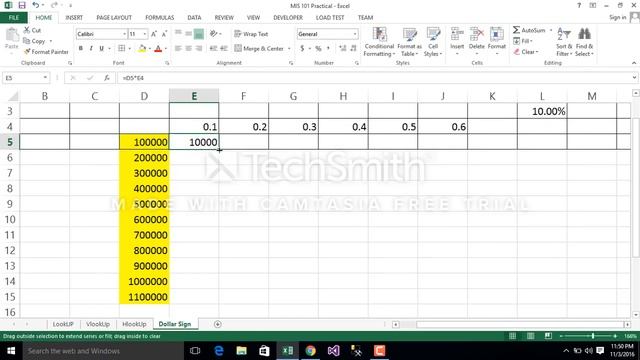Toggle Underline formatting
The height and width of the screenshot is (360, 640).
[101, 49]
